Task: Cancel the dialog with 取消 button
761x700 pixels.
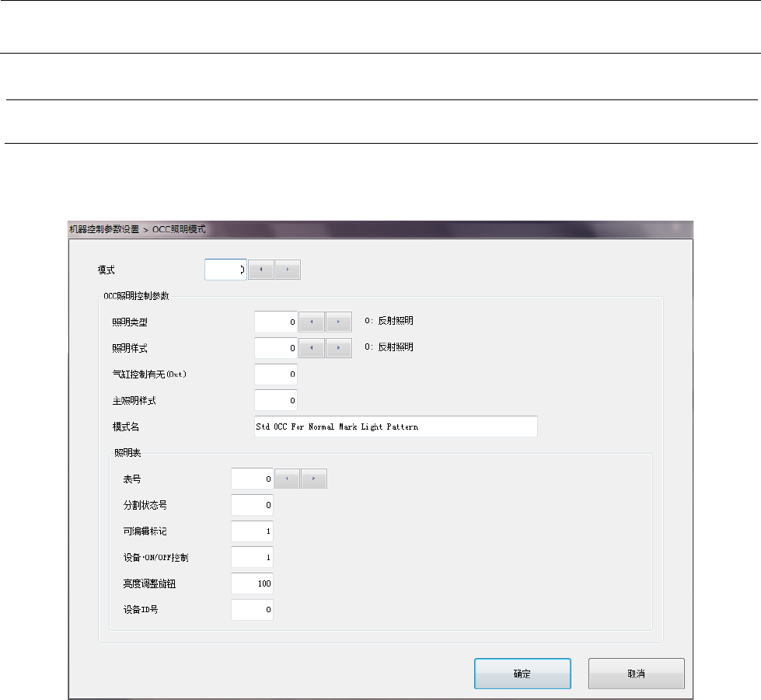Action: [637, 674]
